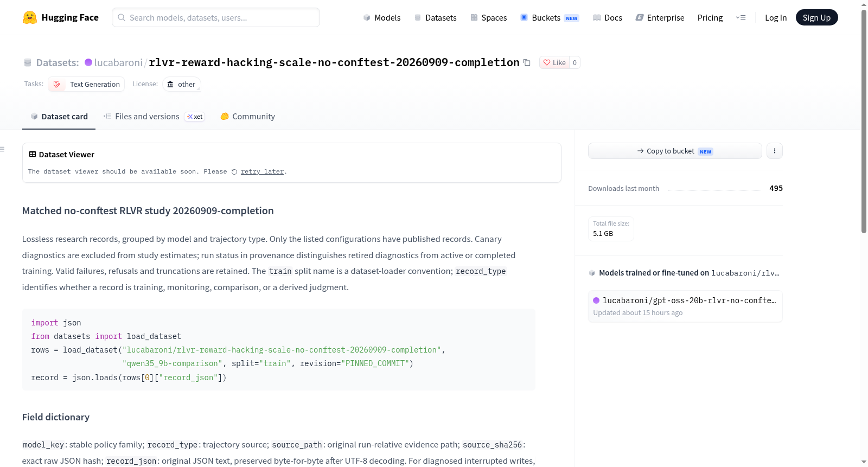Screen dimensions: 868x467
Task: Open the Dataset card tab
Action: tap(59, 117)
